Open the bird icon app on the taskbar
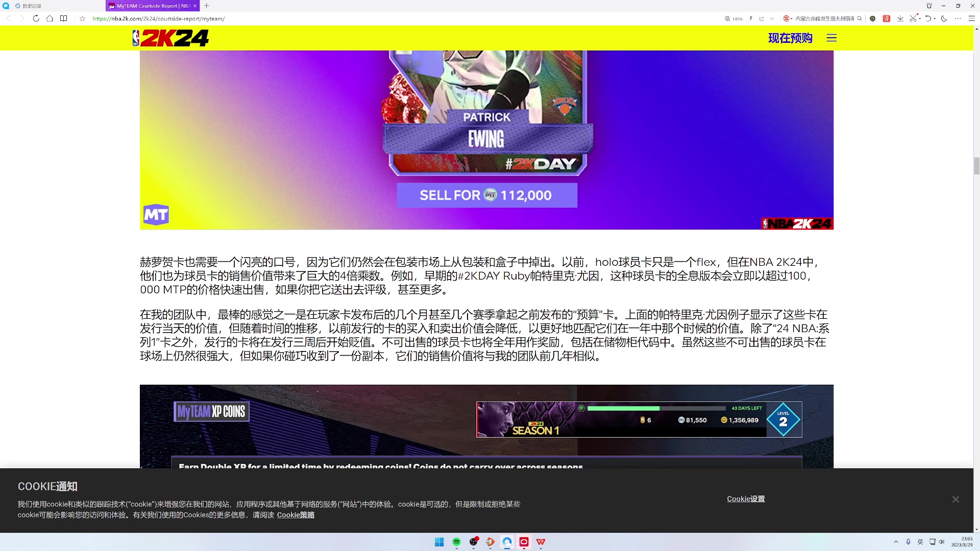 coord(490,542)
